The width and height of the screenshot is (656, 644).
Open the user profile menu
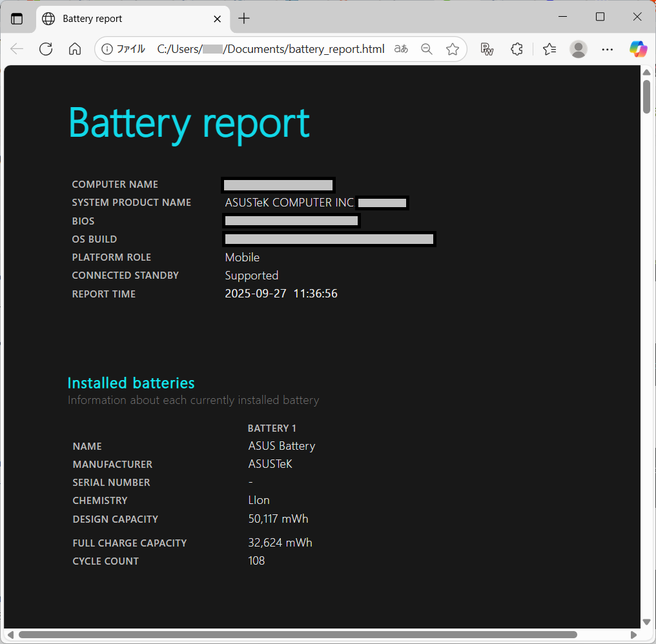pyautogui.click(x=578, y=49)
